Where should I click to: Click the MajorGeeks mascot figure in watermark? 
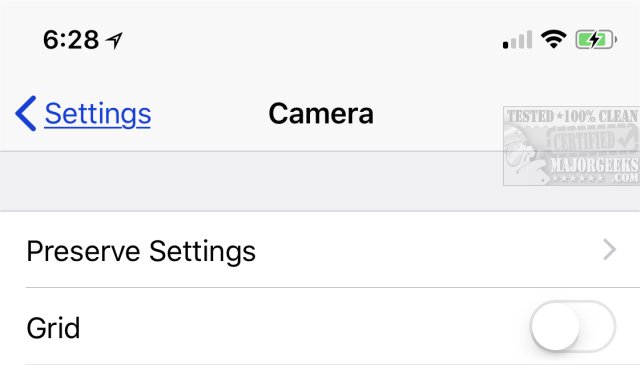click(524, 153)
